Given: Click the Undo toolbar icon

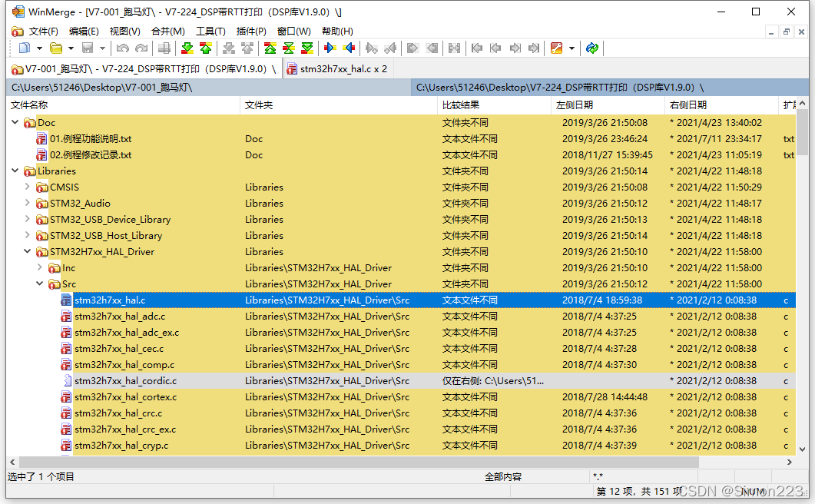Looking at the screenshot, I should point(123,48).
